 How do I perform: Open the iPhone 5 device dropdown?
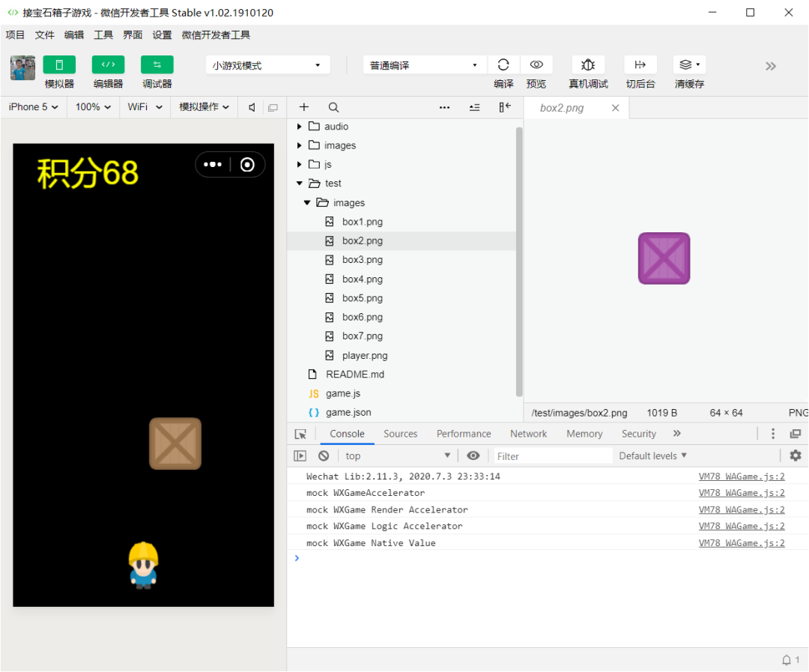click(x=34, y=107)
